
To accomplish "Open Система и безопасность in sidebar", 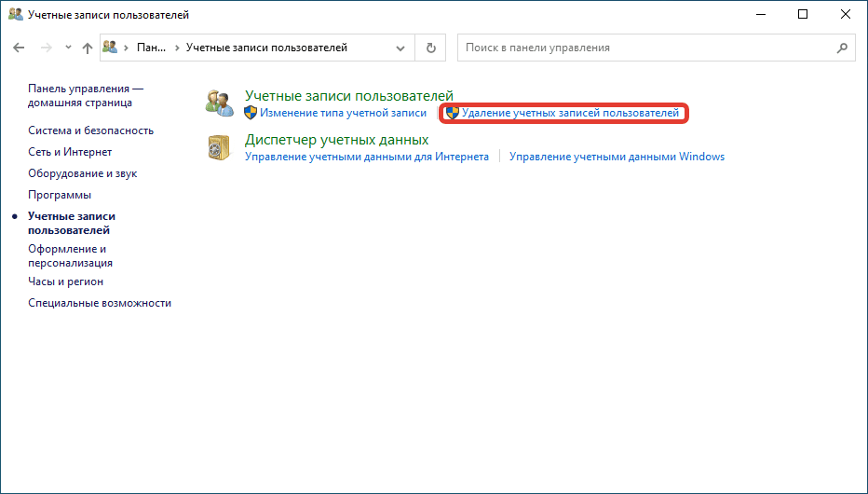I will point(90,130).
